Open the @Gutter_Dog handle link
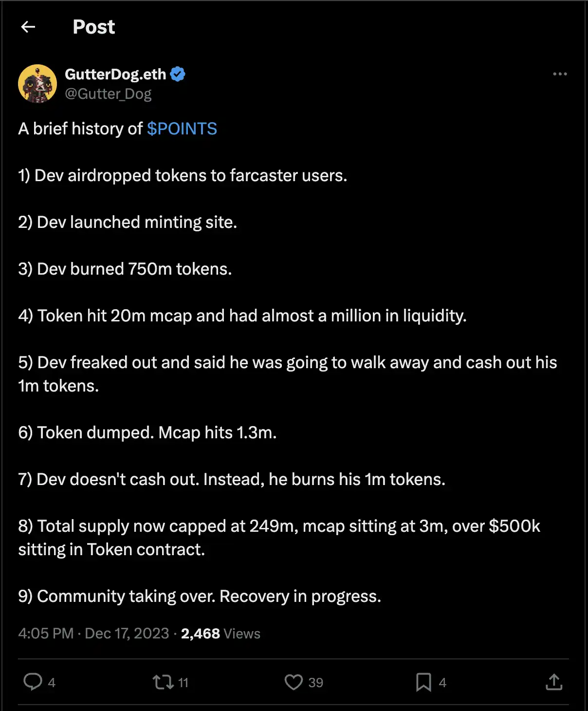588x711 pixels. (x=108, y=94)
